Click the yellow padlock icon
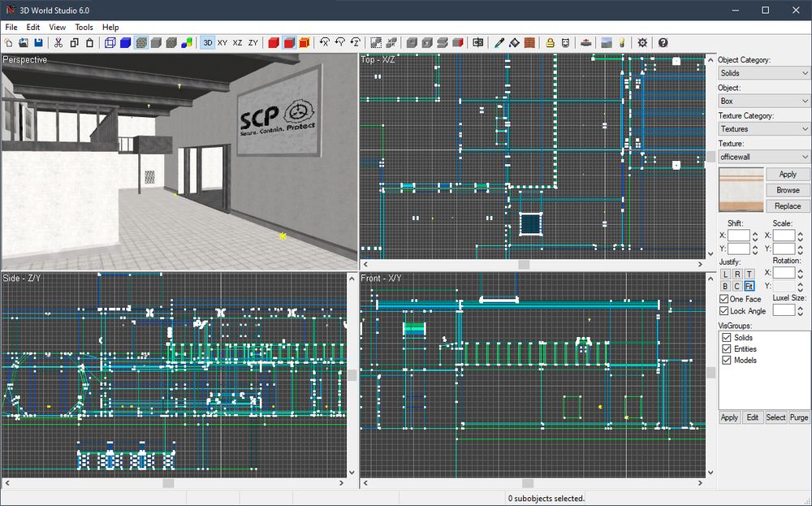 tap(550, 42)
